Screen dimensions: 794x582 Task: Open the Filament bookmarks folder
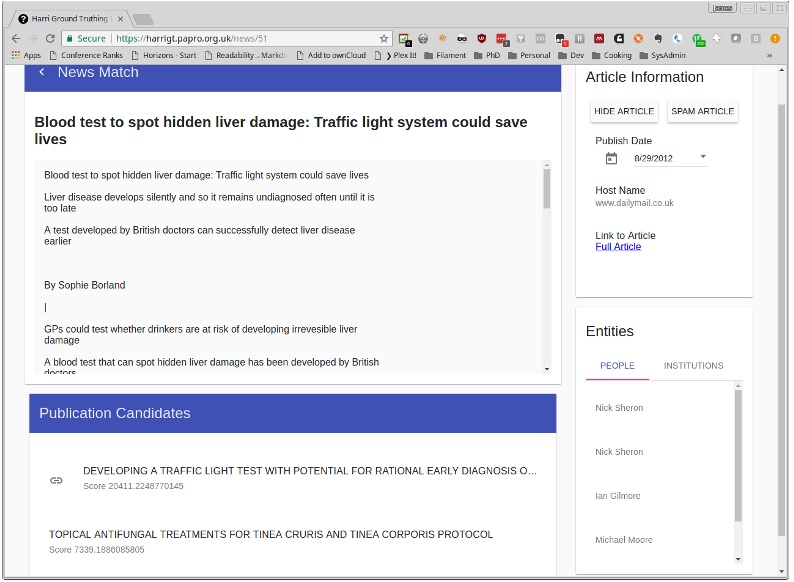445,55
